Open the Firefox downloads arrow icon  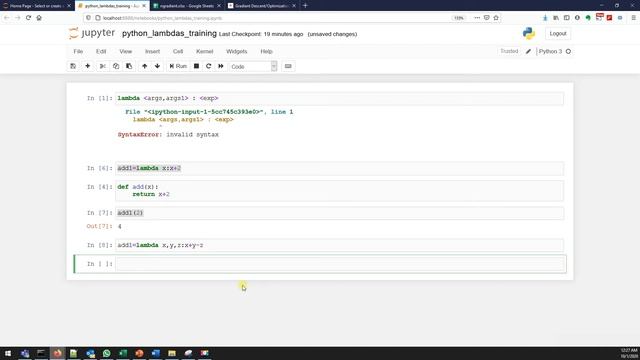545,18
